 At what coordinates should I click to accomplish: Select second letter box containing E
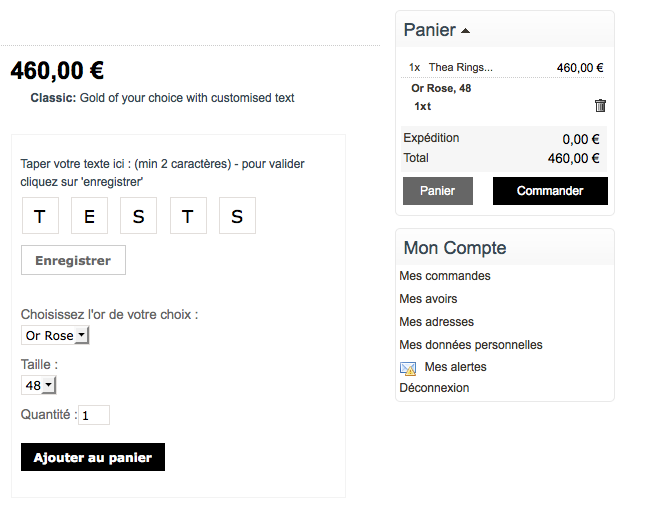click(89, 216)
